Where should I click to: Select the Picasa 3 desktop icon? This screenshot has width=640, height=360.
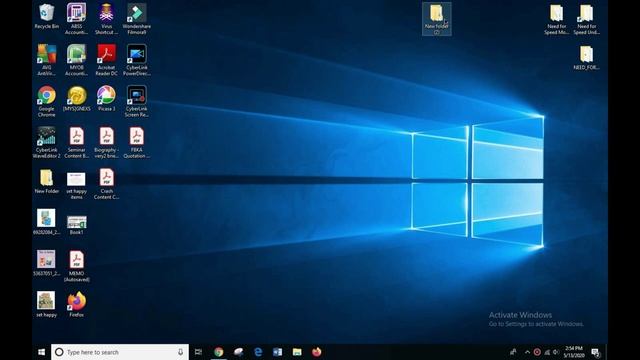[x=106, y=98]
